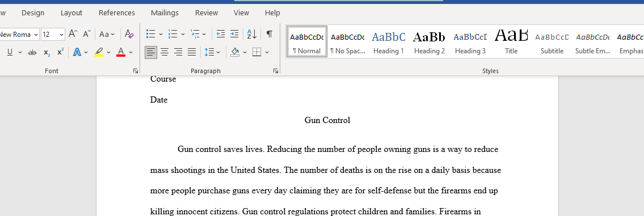This screenshot has width=644, height=216.
Task: Create a multilevel list
Action: [195, 34]
